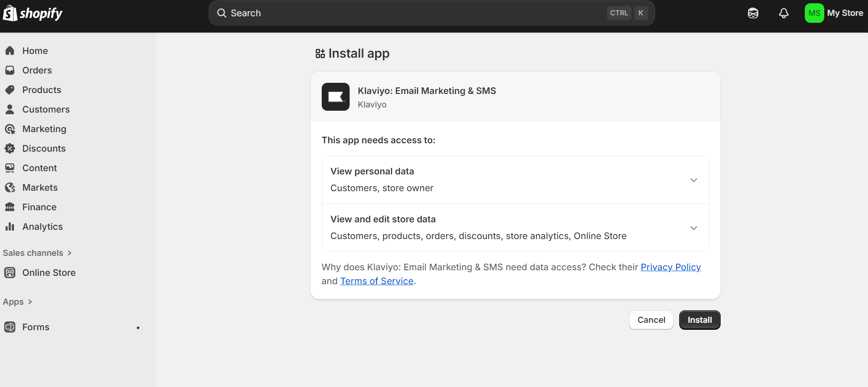
Task: Click the search magnifier icon
Action: (222, 13)
